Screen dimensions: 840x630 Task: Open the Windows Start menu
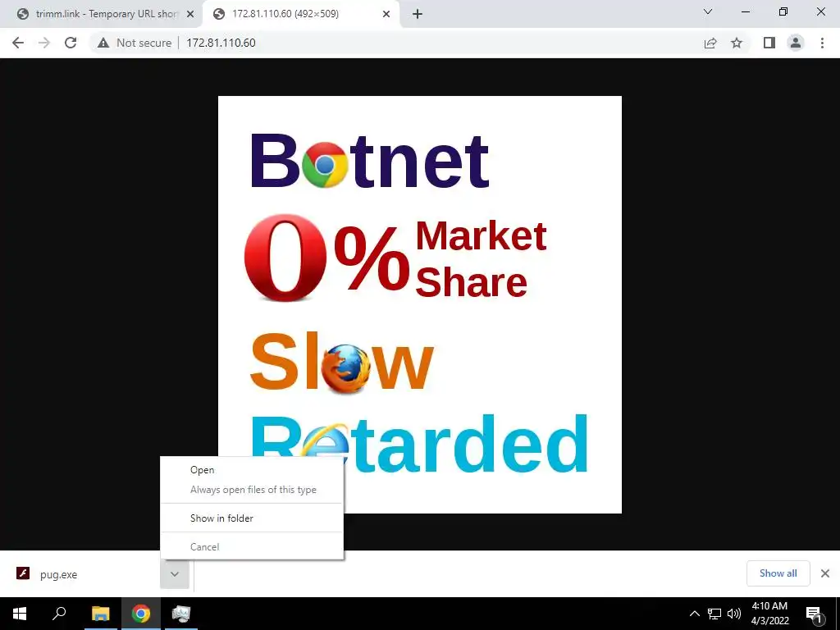pyautogui.click(x=20, y=614)
